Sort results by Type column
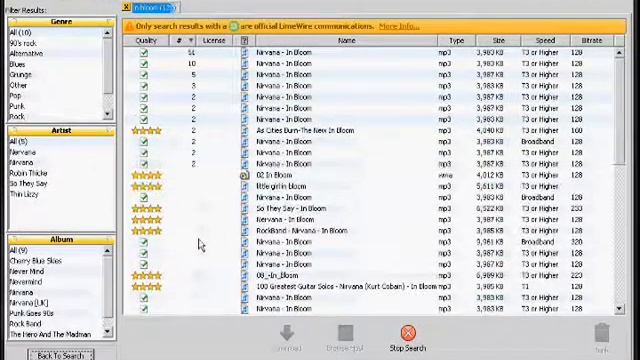This screenshot has height=360, width=640. click(456, 40)
